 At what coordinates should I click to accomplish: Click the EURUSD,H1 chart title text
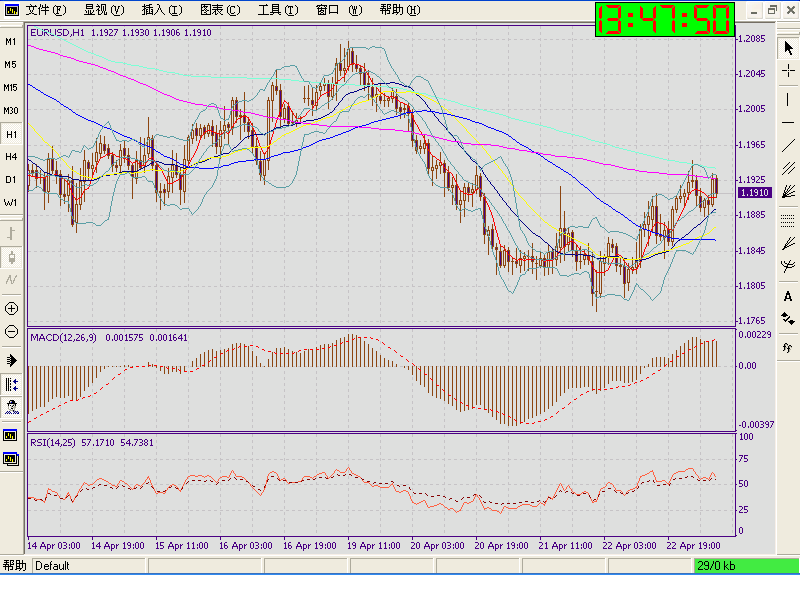point(57,32)
